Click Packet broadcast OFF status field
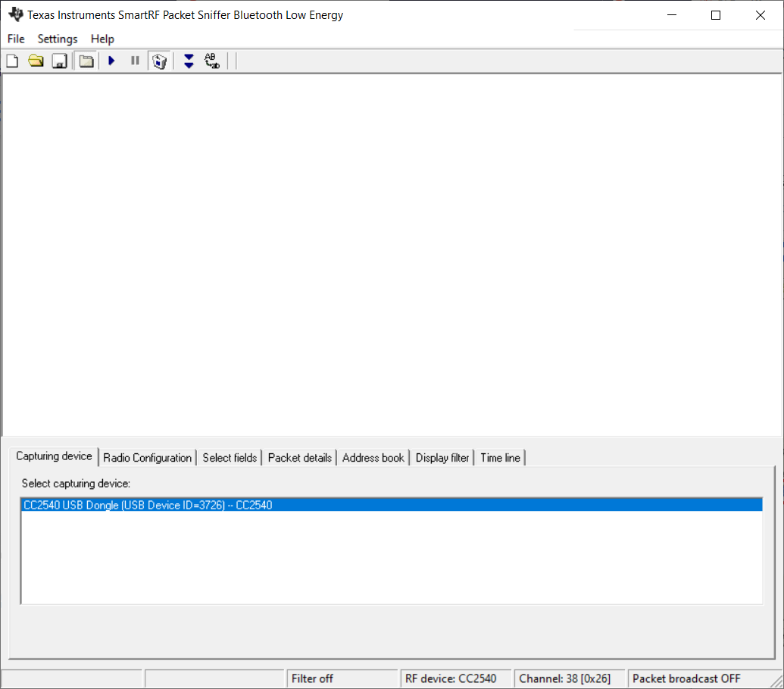This screenshot has height=689, width=784. 700,678
